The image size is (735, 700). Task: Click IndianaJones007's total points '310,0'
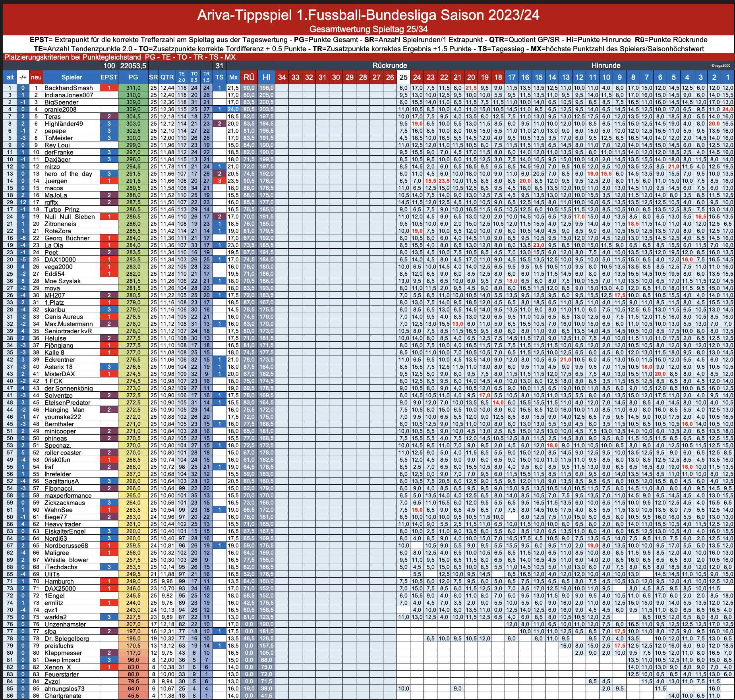point(133,95)
